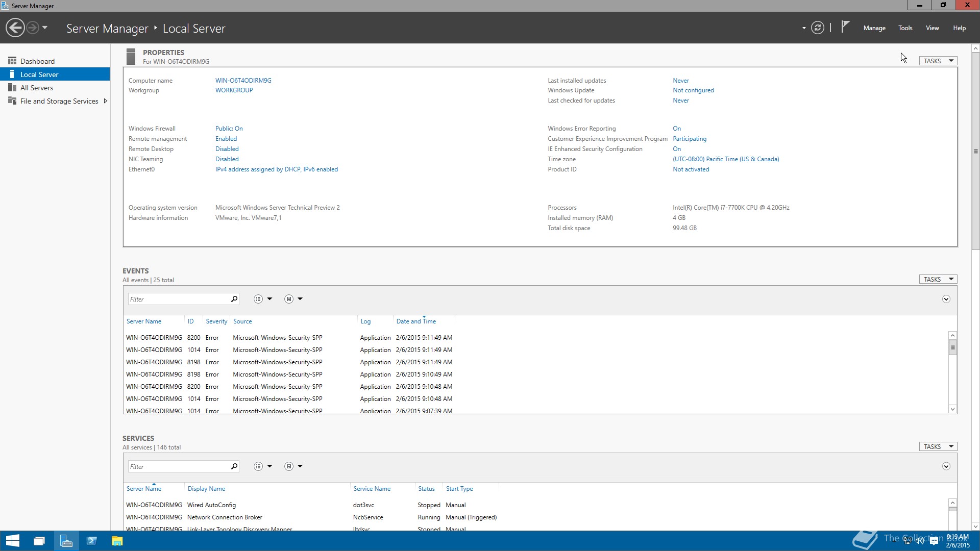Open the Events TASKS dropdown
This screenshot has width=980, height=551.
click(938, 279)
